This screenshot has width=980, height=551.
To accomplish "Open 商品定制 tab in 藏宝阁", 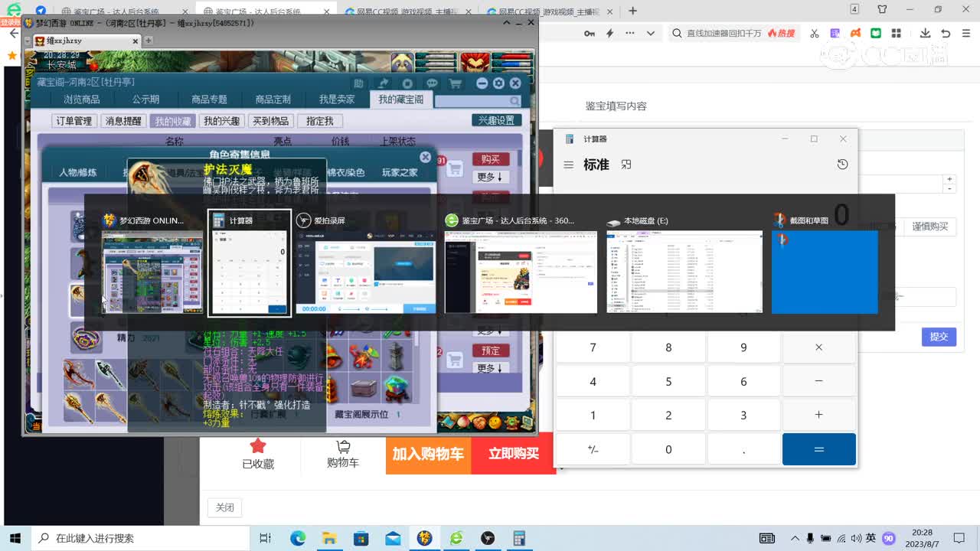I will point(273,99).
